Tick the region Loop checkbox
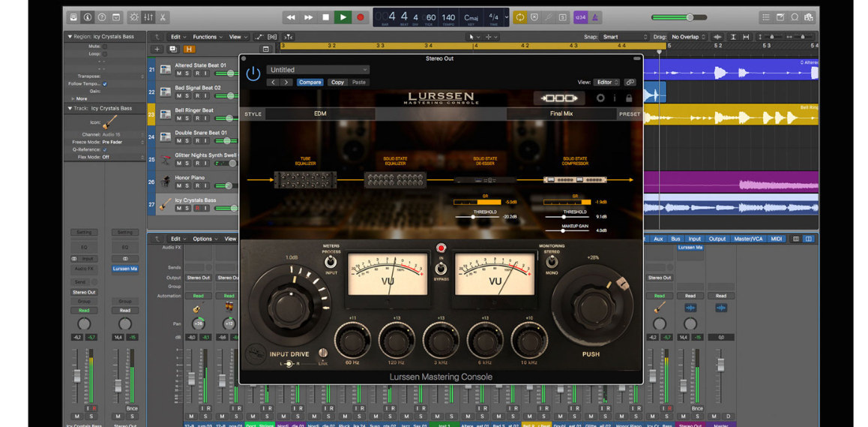868x427 pixels. coord(104,54)
